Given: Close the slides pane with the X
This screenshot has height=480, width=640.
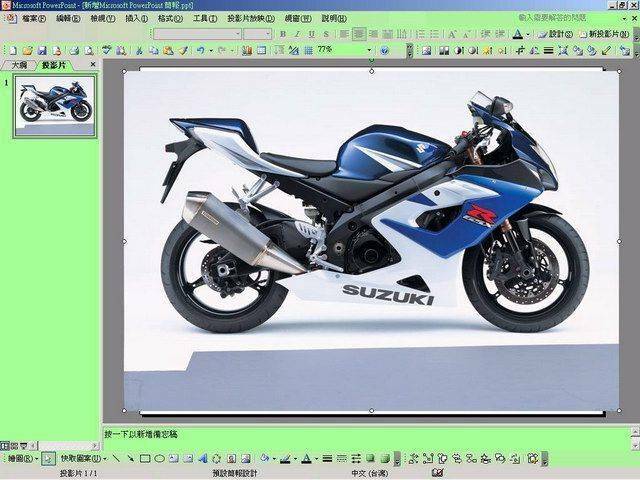Looking at the screenshot, I should point(93,64).
